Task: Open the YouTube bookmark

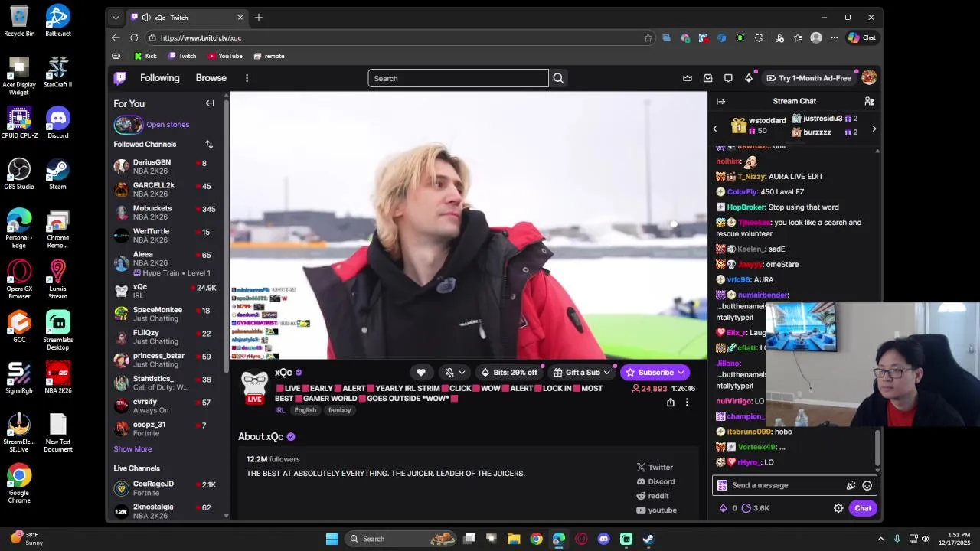Action: click(225, 56)
